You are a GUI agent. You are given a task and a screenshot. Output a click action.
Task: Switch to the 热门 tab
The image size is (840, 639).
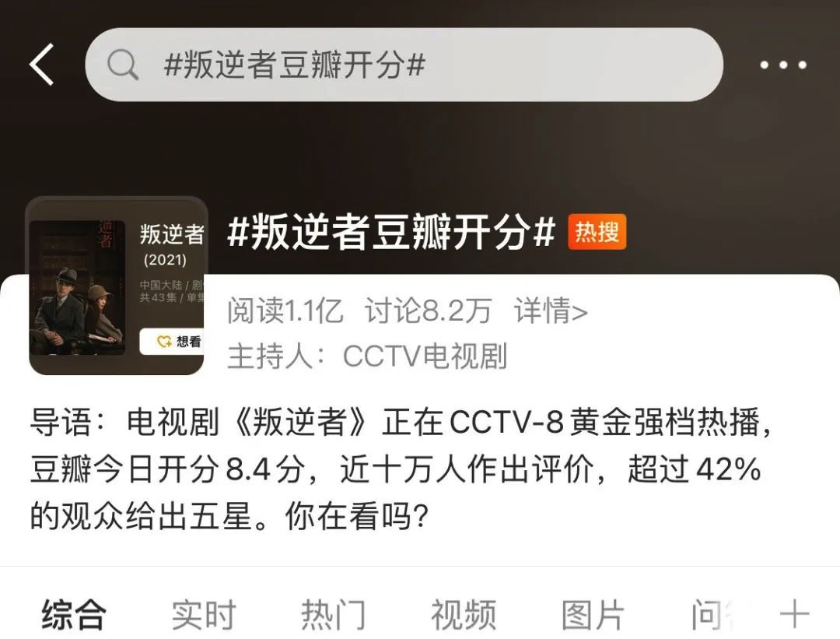(333, 614)
